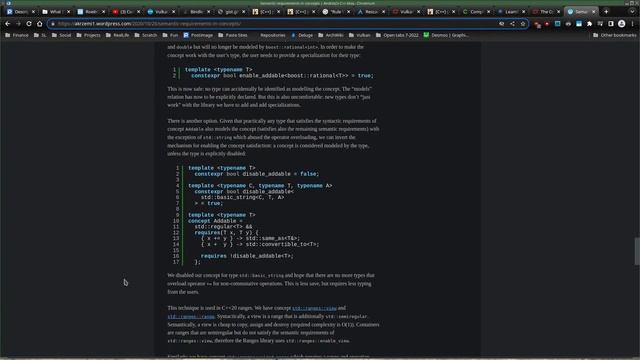Open the Chromium three-dot menu

click(x=632, y=24)
